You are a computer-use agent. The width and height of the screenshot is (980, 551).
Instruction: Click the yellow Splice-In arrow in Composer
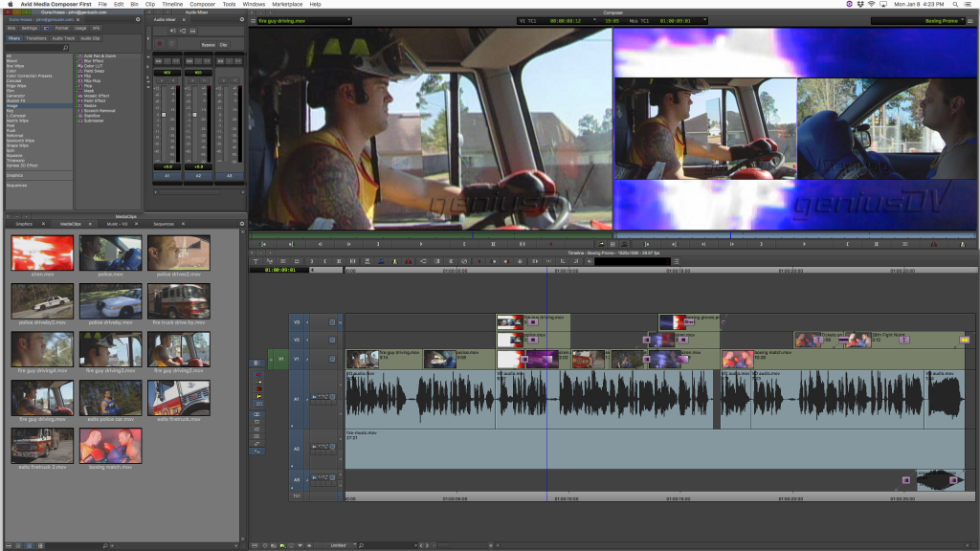click(601, 244)
